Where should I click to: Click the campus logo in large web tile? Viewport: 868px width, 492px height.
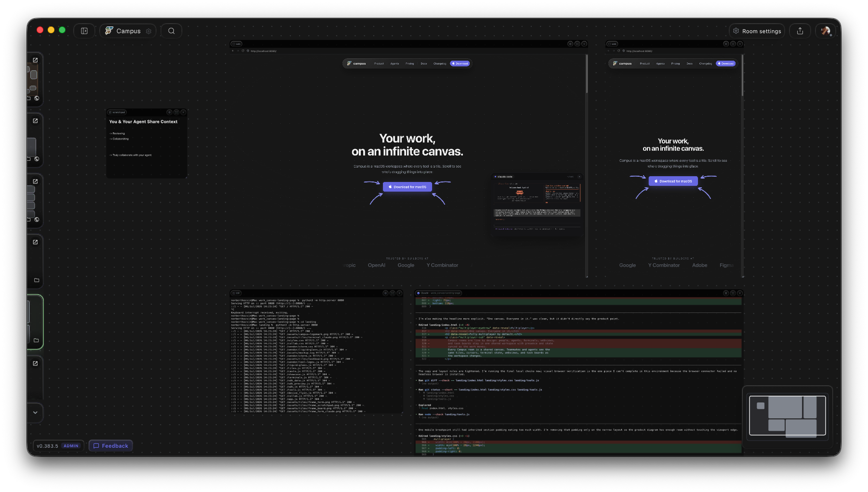pyautogui.click(x=356, y=64)
